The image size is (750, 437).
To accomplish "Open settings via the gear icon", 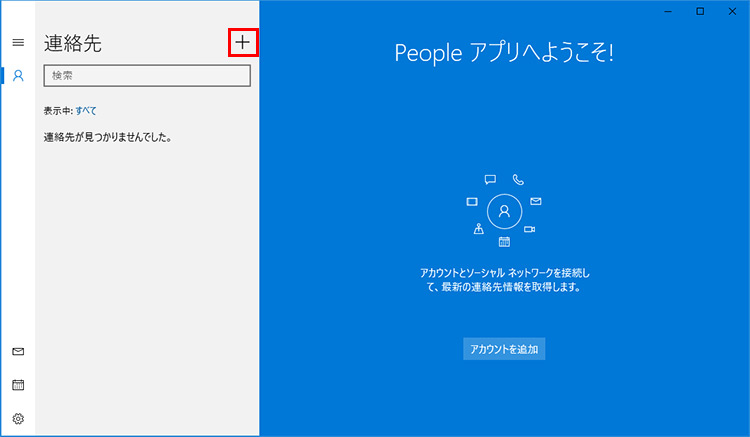I will (x=17, y=418).
